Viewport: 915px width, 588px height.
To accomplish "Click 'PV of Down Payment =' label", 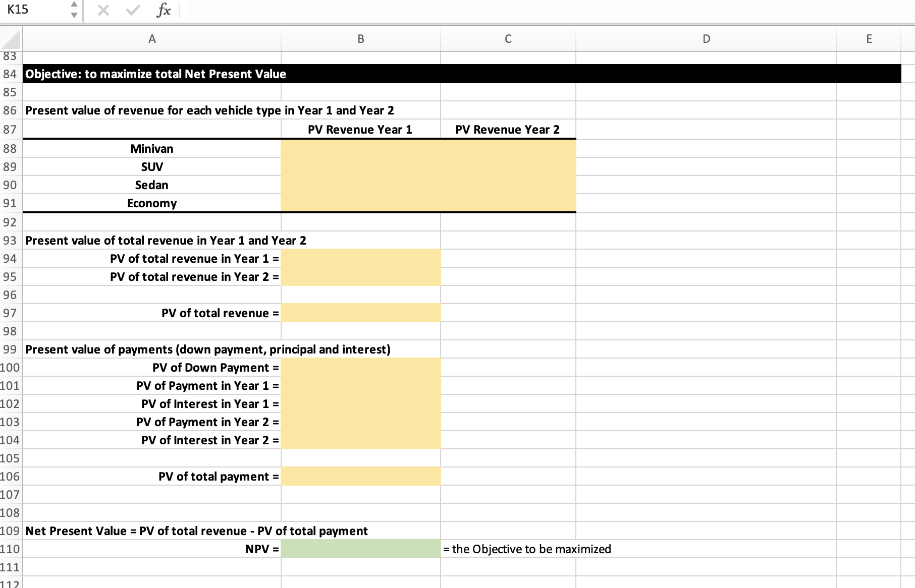I will coord(216,368).
